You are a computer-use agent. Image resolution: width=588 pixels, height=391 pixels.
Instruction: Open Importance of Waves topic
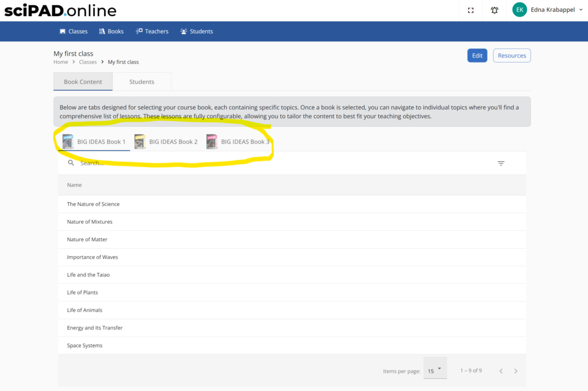(292, 257)
